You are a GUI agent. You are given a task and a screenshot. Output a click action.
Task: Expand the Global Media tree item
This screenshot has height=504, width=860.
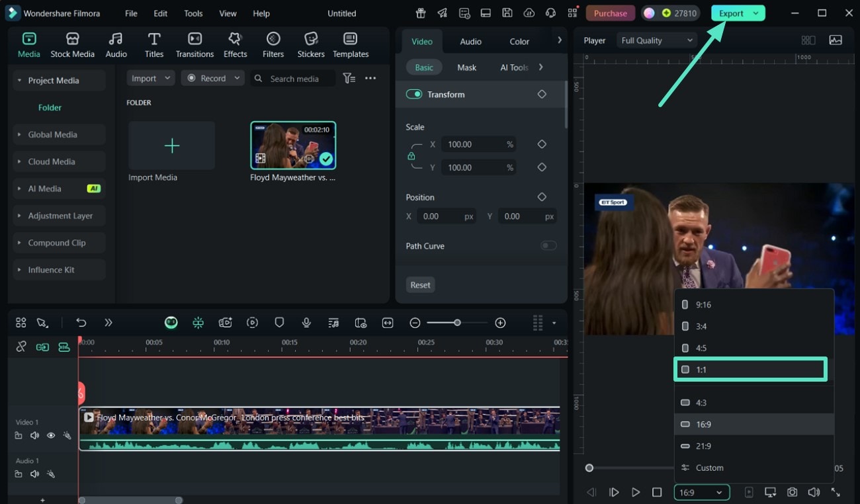[19, 134]
